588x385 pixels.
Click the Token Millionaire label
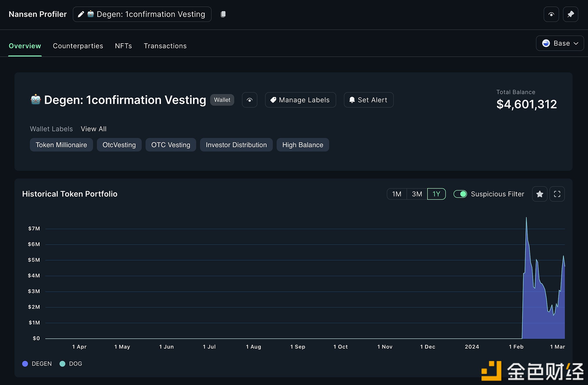pos(61,145)
